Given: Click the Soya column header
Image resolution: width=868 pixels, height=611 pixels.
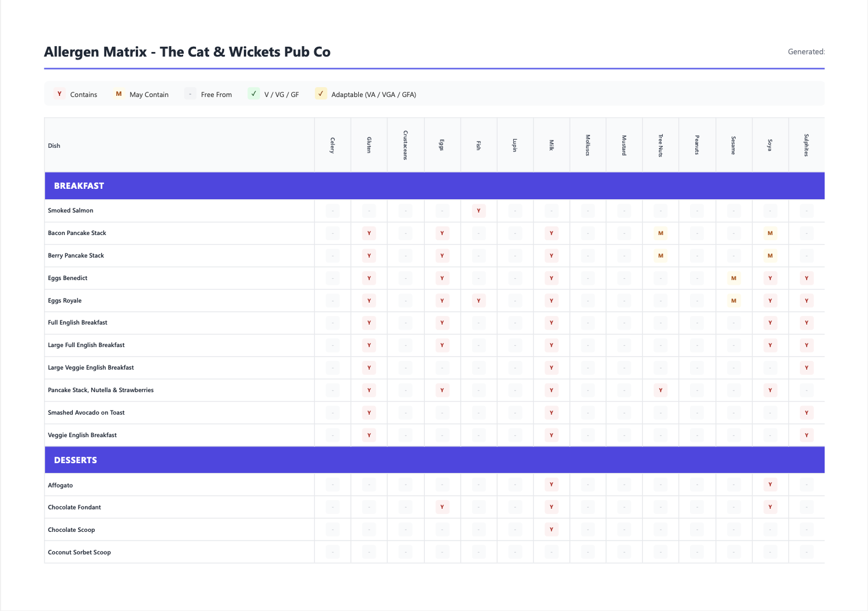Looking at the screenshot, I should 770,146.
